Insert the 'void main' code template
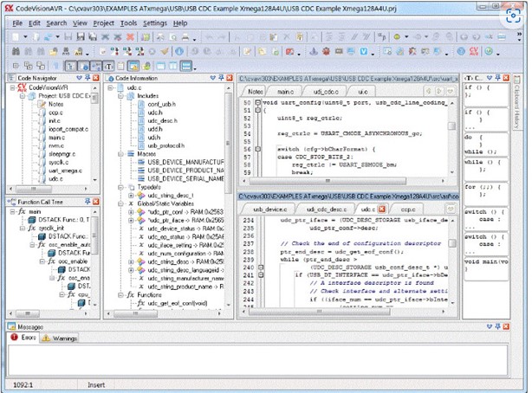The height and width of the screenshot is (393, 532). (486, 268)
